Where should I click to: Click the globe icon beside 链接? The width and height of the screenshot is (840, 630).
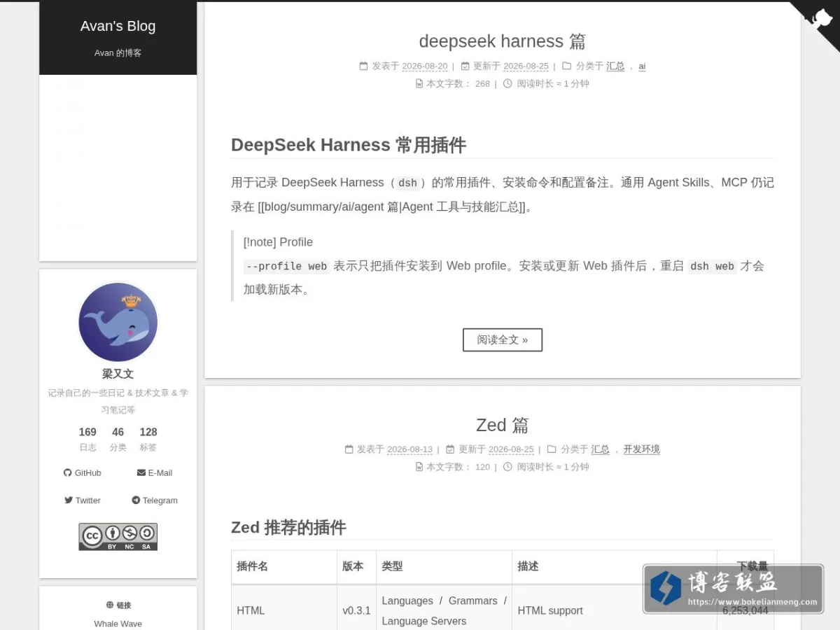tap(110, 605)
